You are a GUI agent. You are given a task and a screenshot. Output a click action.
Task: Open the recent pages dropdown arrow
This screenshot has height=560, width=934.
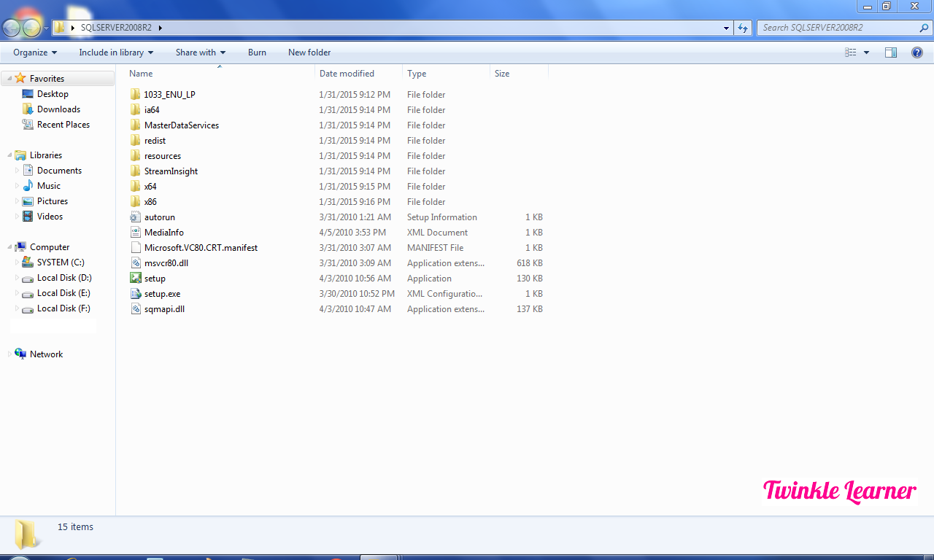pos(46,28)
